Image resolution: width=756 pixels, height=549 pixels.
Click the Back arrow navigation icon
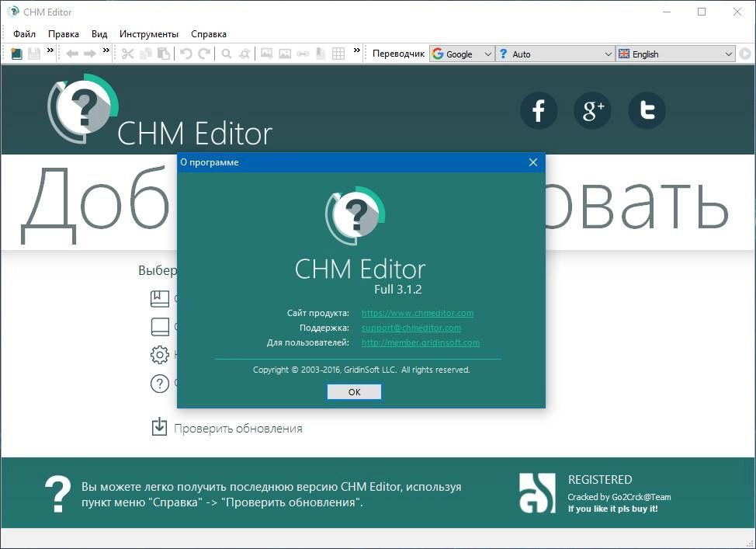coord(72,54)
